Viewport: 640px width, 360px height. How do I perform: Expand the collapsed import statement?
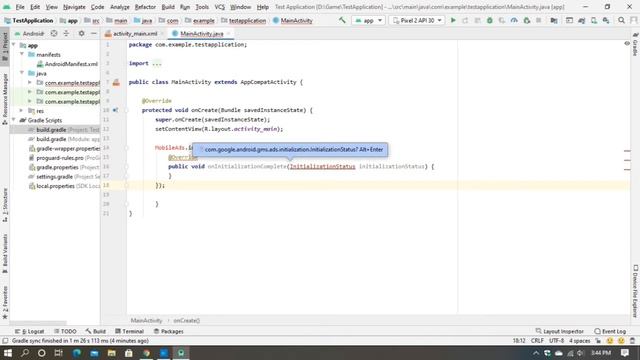(x=157, y=64)
